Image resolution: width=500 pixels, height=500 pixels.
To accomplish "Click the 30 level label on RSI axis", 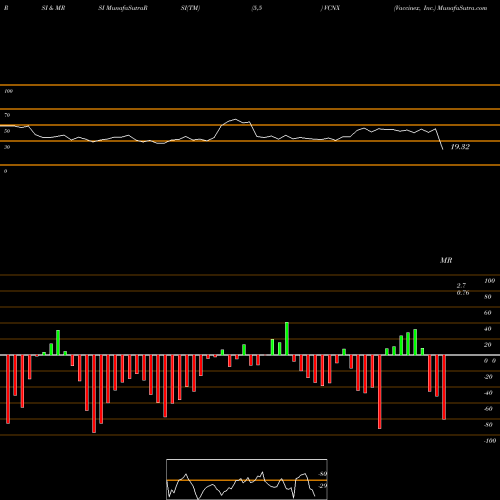I will tap(7, 147).
